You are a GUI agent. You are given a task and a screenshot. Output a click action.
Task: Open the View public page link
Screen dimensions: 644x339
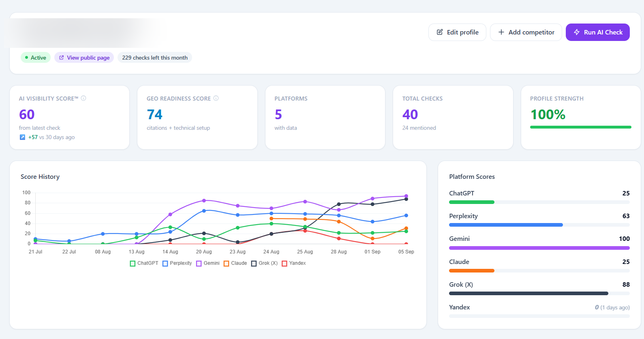click(84, 58)
